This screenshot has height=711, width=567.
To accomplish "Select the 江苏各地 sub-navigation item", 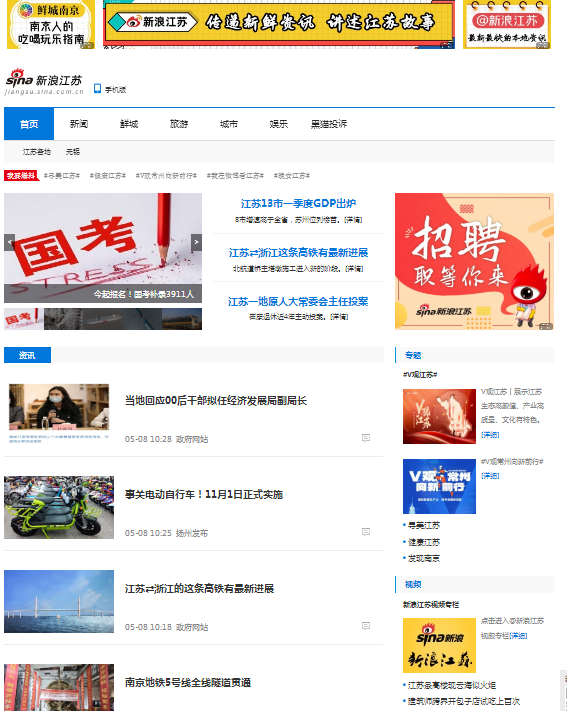I will (x=37, y=152).
